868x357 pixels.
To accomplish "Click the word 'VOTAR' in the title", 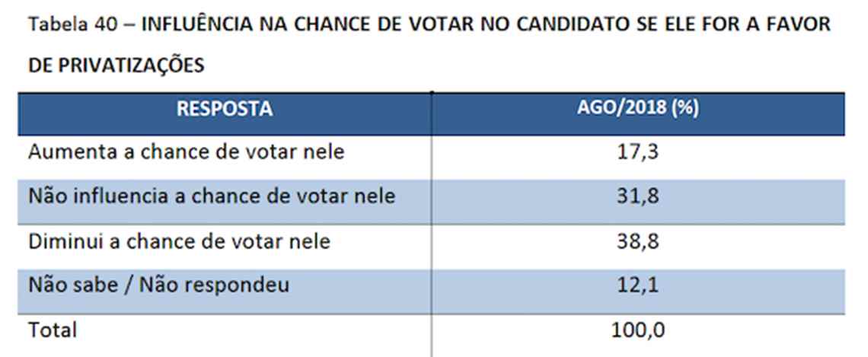I will pos(438,24).
